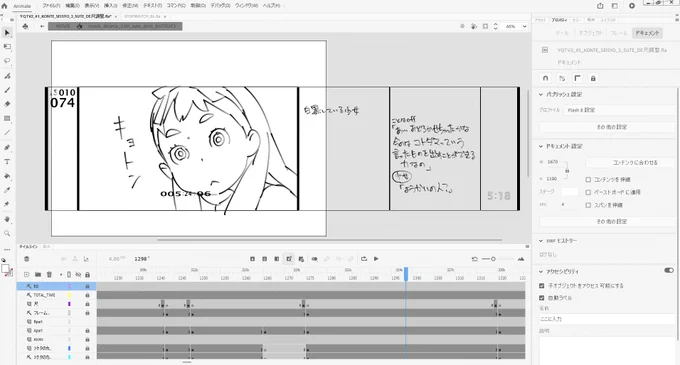This screenshot has height=365, width=680.
Task: Select the Free Transform tool
Action: coord(7,46)
